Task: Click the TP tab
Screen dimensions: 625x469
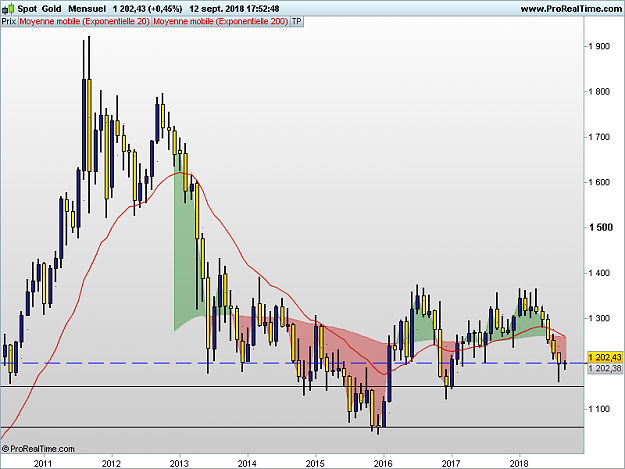Action: coord(297,22)
